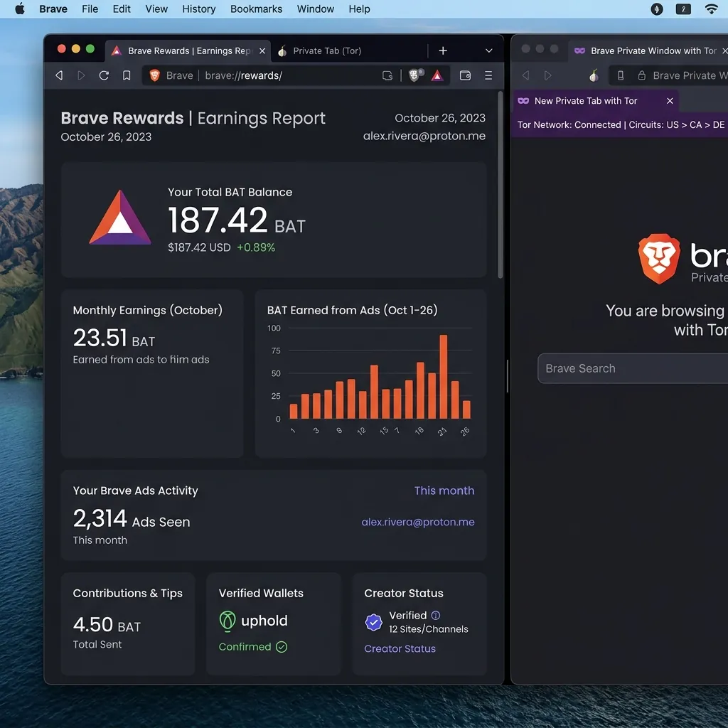The width and height of the screenshot is (728, 728).
Task: Click the +0.89% change indicator
Action: click(256, 247)
